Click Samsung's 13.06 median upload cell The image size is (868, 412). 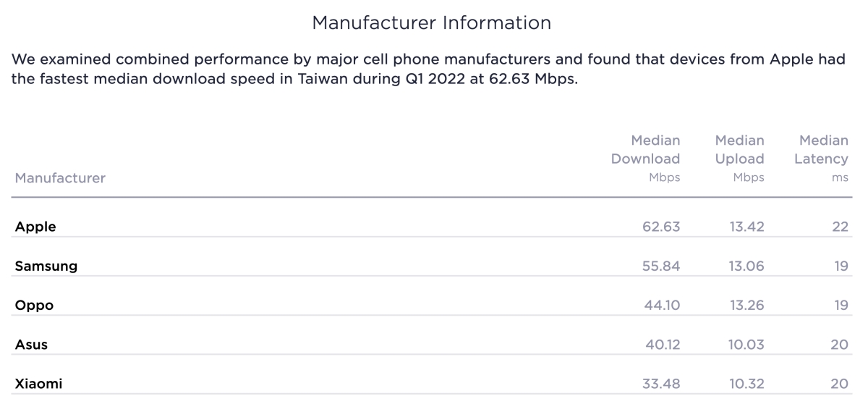(746, 266)
